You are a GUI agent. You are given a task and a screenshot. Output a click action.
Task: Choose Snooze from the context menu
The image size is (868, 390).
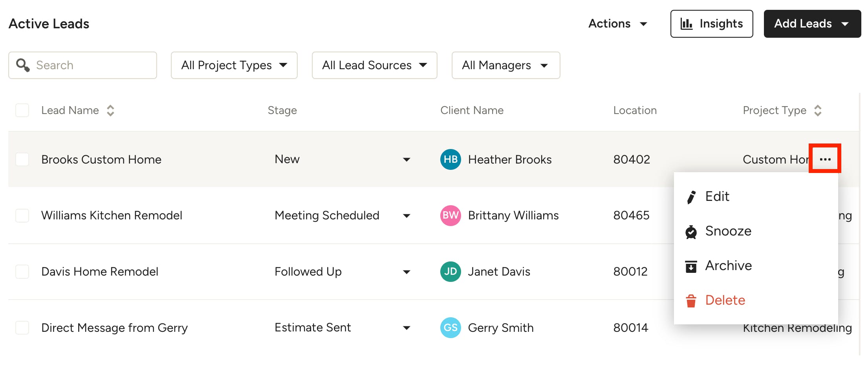coord(728,231)
